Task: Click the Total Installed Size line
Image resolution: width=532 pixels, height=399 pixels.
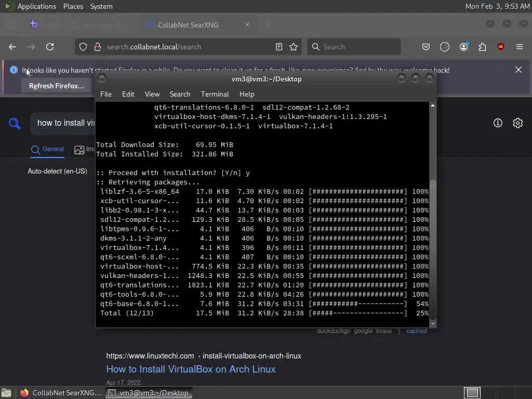Action: (x=165, y=154)
